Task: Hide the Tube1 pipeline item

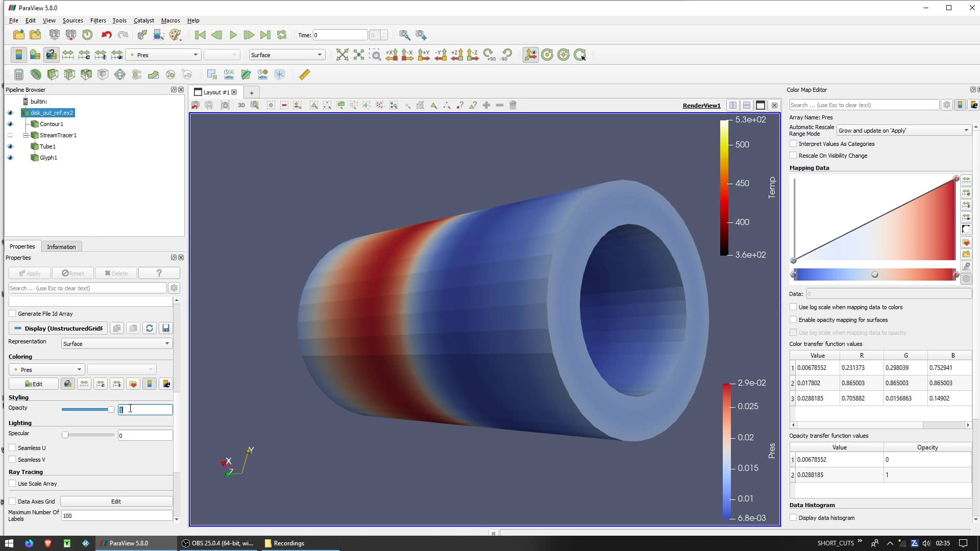Action: 10,146
